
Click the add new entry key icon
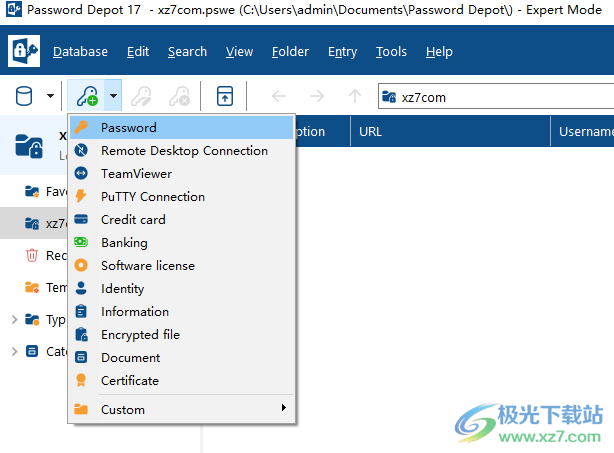[x=87, y=96]
